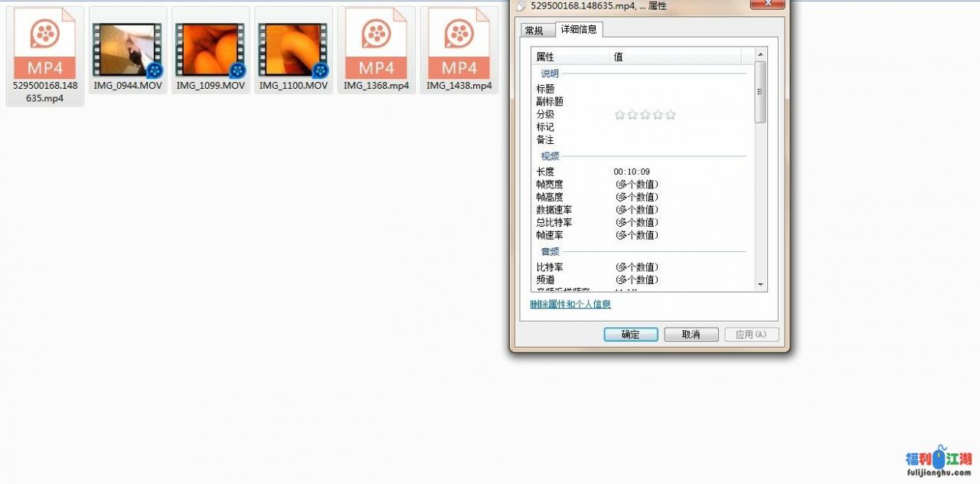Dismiss the dialog with 取消
980x484 pixels.
(691, 334)
